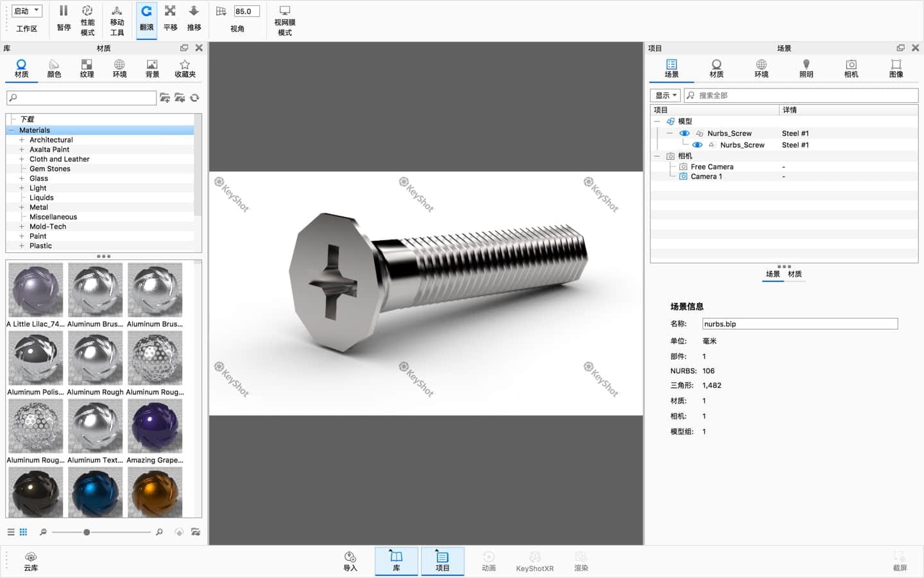Screen dimensions: 924x578
Task: Select the Aluminum Textured material thumbnail
Action: tap(95, 426)
